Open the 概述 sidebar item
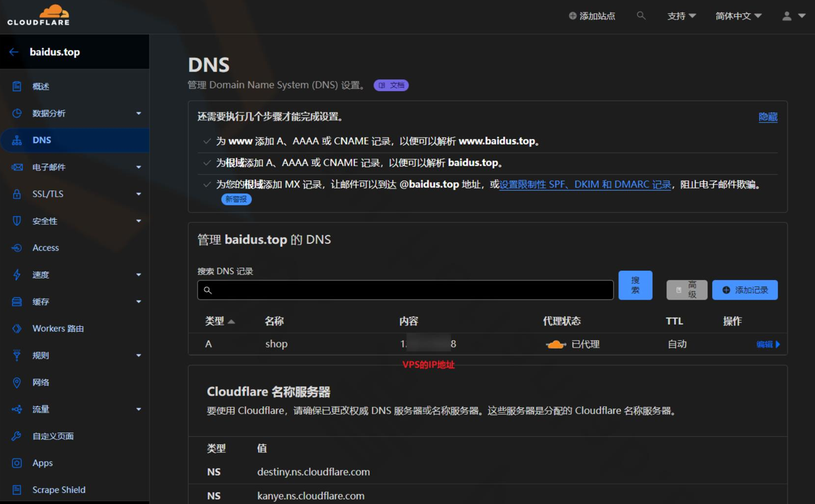This screenshot has height=504, width=815. click(x=41, y=86)
